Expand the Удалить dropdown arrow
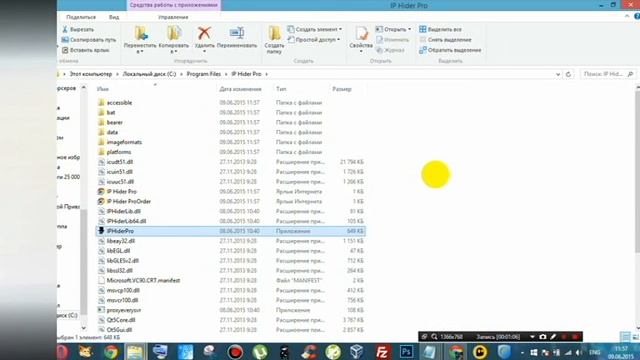Image resolution: width=640 pixels, height=360 pixels. click(204, 51)
